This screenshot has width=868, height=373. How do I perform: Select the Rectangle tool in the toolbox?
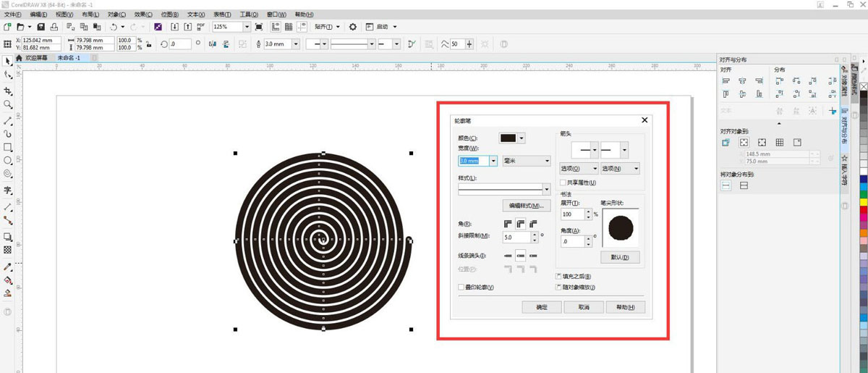tap(8, 147)
